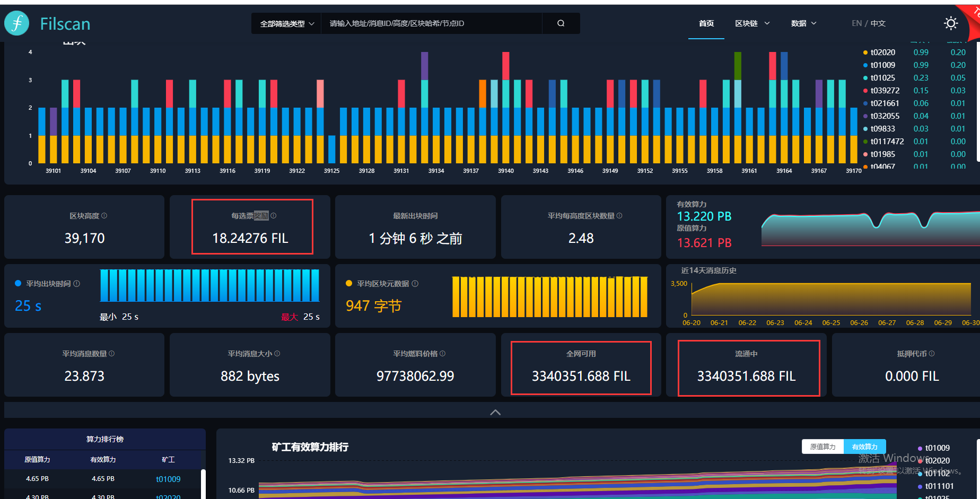This screenshot has width=980, height=499.
Task: Click info icon beside 区块高度
Action: click(104, 216)
